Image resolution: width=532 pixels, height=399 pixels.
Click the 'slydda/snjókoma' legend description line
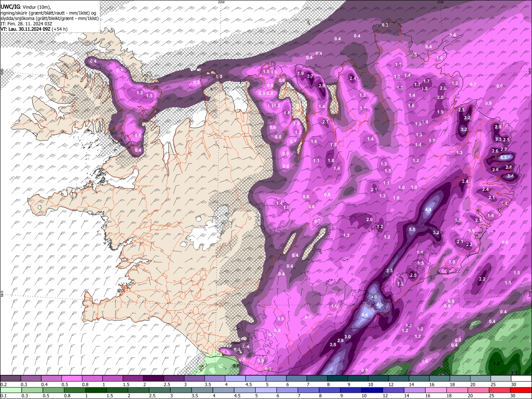point(49,18)
